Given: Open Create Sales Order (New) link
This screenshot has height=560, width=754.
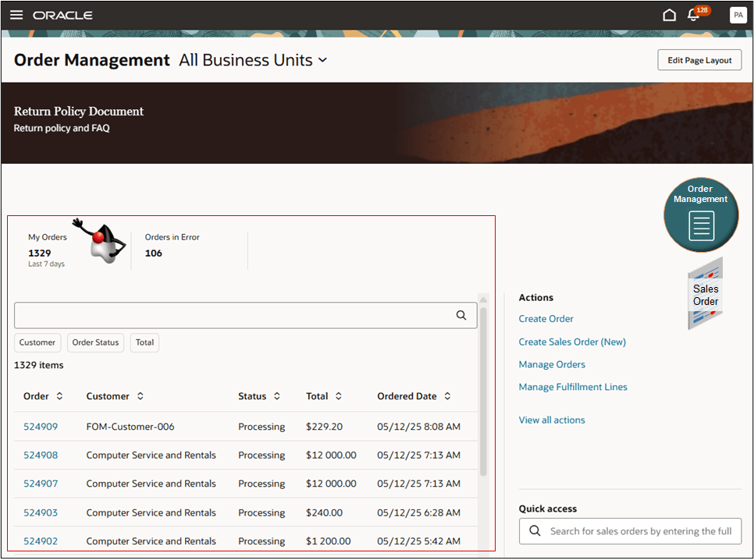Looking at the screenshot, I should pos(572,342).
